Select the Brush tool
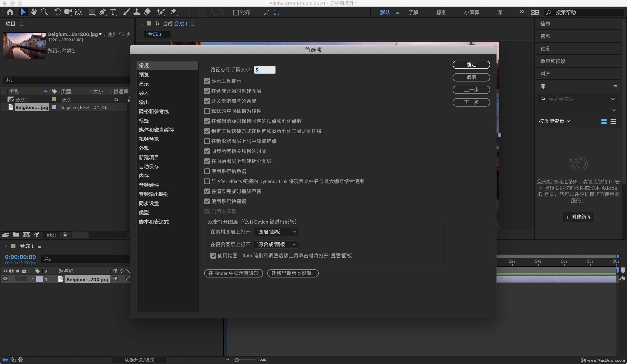This screenshot has height=364, width=627. point(126,12)
